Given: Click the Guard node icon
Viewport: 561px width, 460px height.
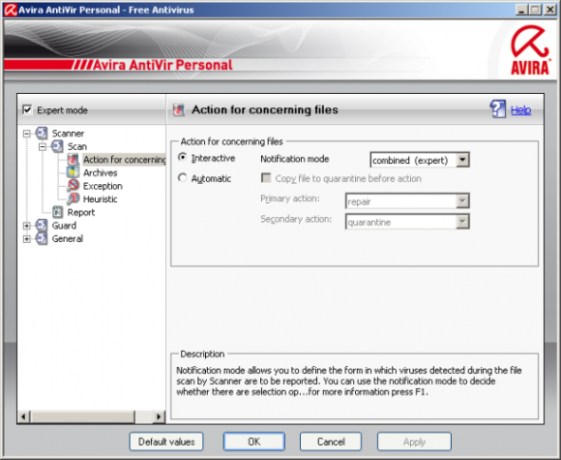Looking at the screenshot, I should [42, 225].
